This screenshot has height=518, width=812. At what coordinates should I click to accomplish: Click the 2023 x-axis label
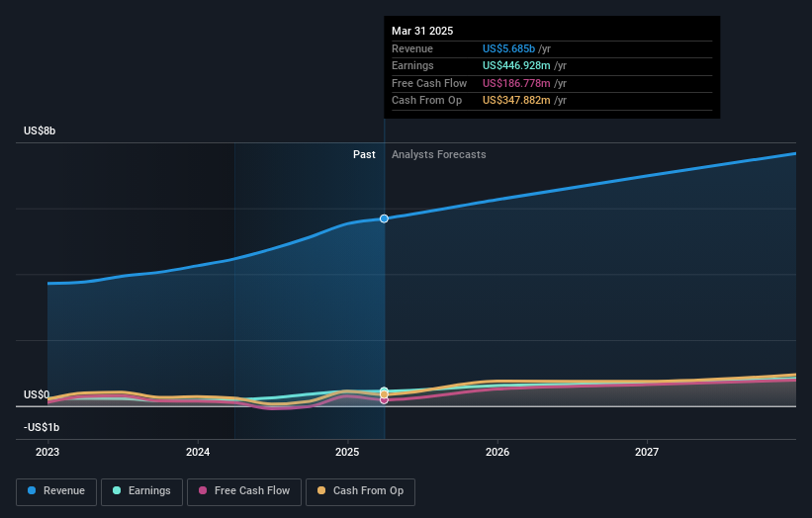pos(47,452)
